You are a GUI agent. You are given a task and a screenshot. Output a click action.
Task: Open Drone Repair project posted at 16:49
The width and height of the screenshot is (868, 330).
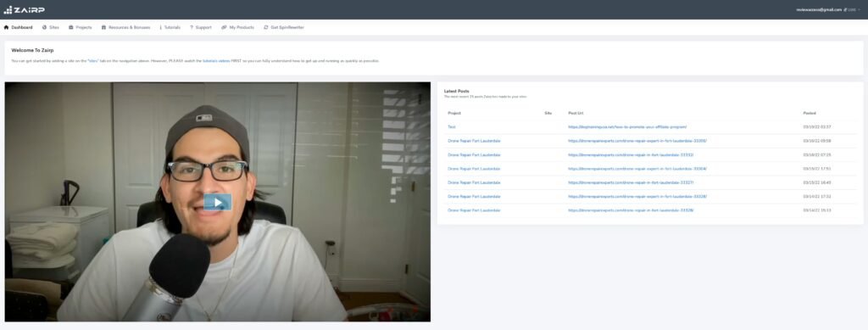pos(474,182)
